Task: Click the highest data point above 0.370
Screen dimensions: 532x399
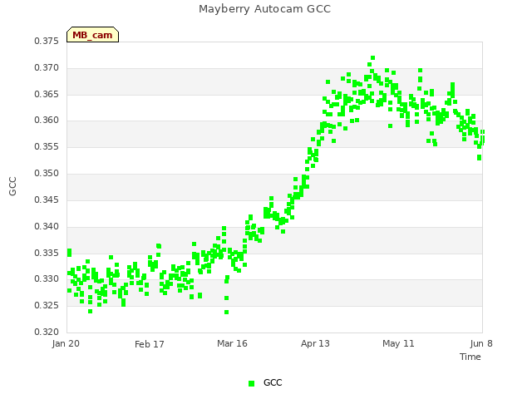Action: tap(373, 57)
